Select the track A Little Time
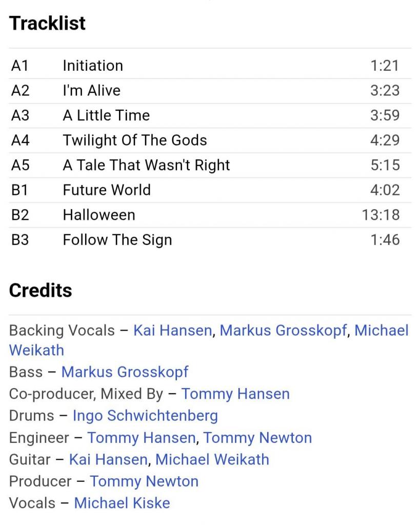Screen dimensions: 420x525 106,115
